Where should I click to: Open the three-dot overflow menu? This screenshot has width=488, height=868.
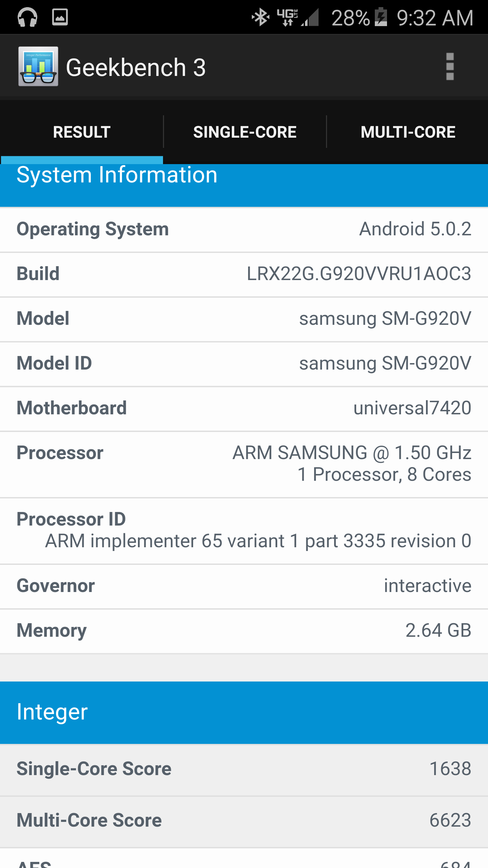coord(450,66)
